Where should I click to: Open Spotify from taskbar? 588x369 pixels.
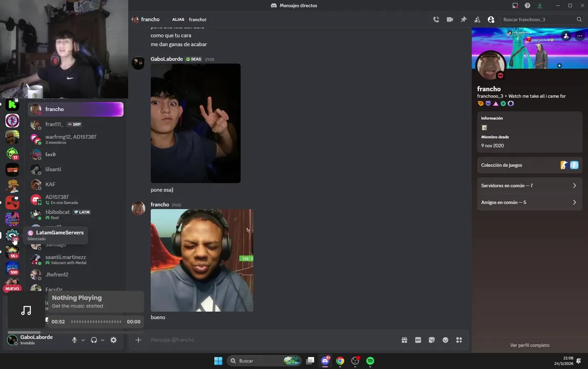point(370,361)
